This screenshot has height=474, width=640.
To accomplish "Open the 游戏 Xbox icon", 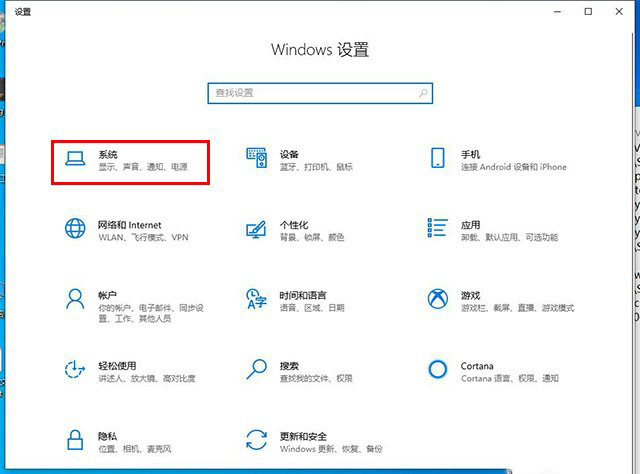I will point(438,299).
